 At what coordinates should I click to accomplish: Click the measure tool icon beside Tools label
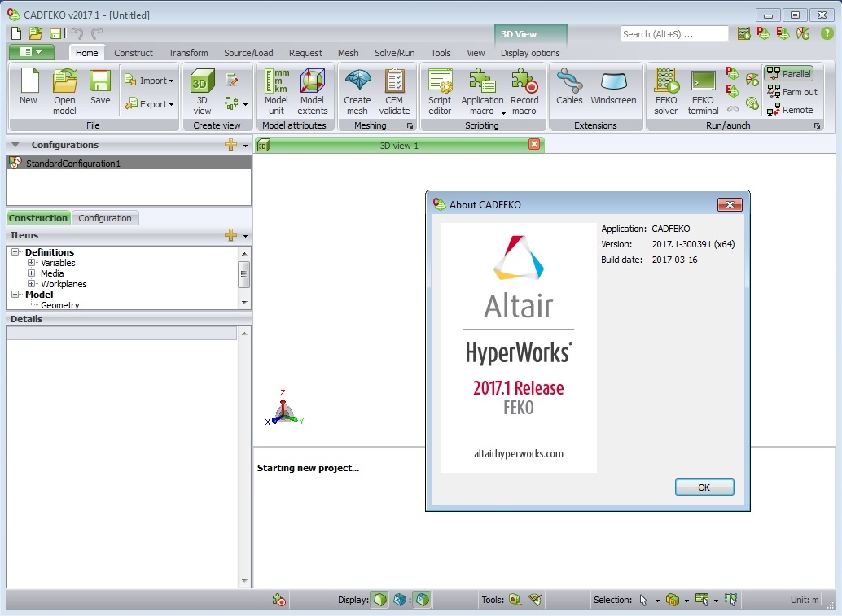[x=515, y=600]
